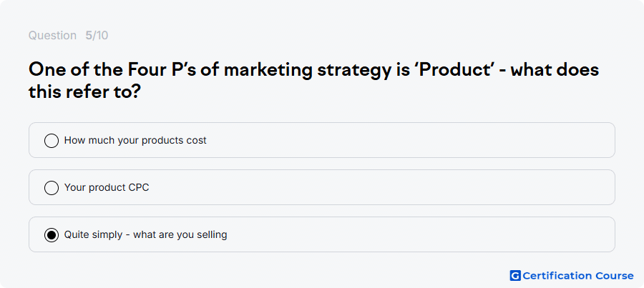The image size is (644, 288).
Task: Click the "this refer to?" heading line
Action: 85,92
